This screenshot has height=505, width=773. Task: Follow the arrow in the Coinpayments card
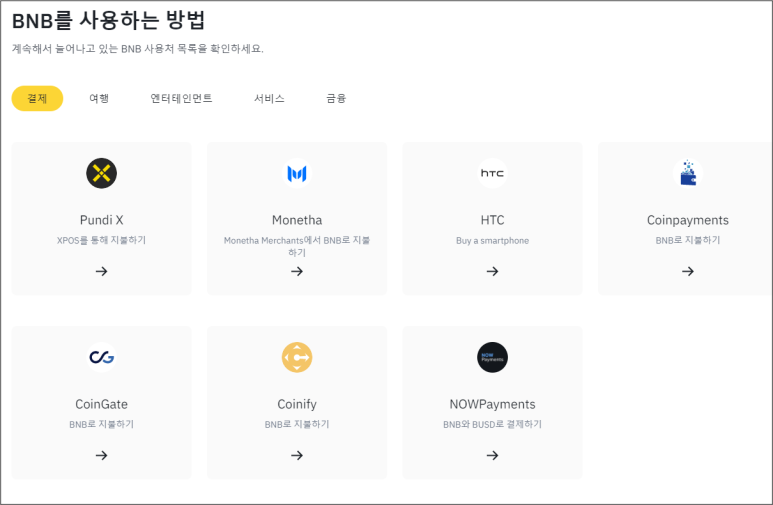[x=687, y=271]
